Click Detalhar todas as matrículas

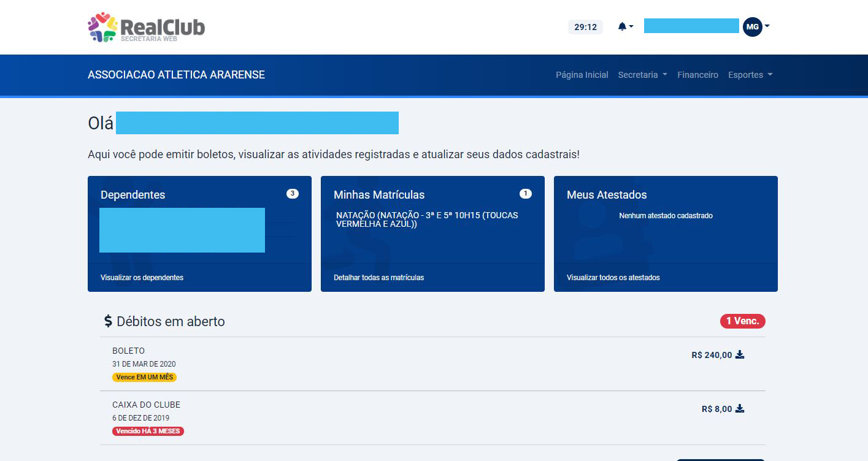(x=378, y=278)
